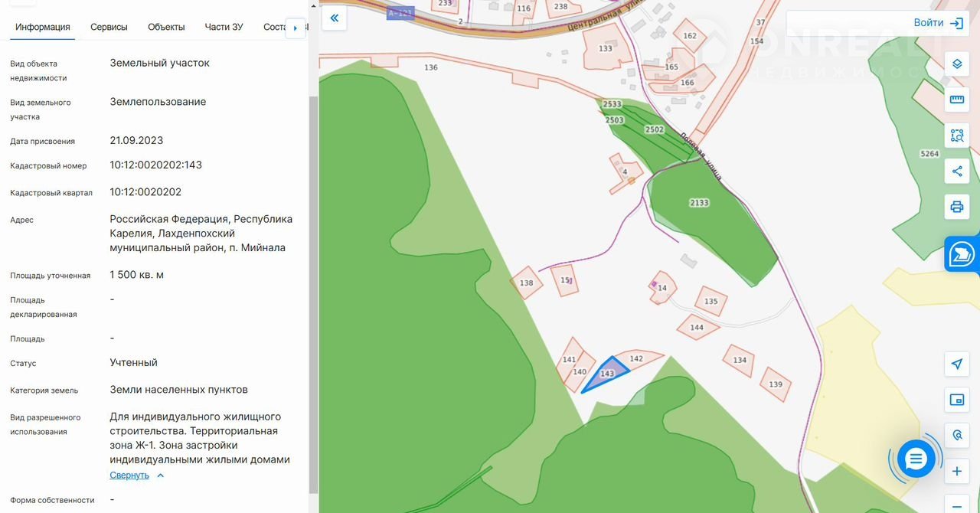Viewport: 980px width, 513px height.
Task: Collapse the information side panel
Action: point(335,18)
